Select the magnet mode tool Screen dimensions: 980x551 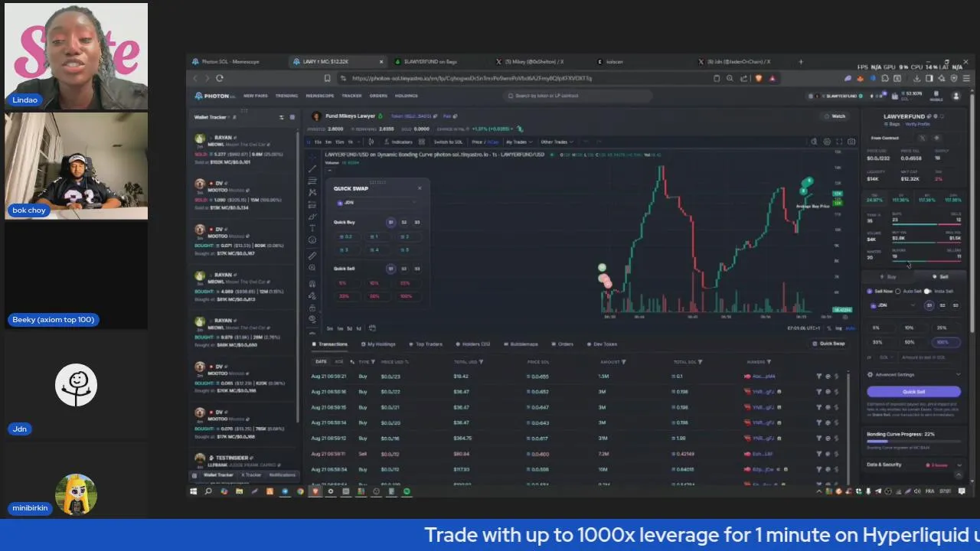312,284
